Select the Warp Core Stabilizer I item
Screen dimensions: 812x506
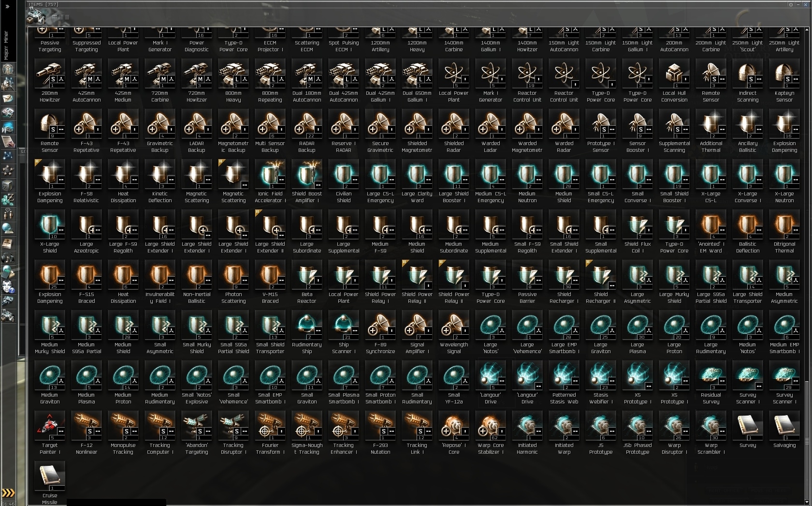point(491,433)
